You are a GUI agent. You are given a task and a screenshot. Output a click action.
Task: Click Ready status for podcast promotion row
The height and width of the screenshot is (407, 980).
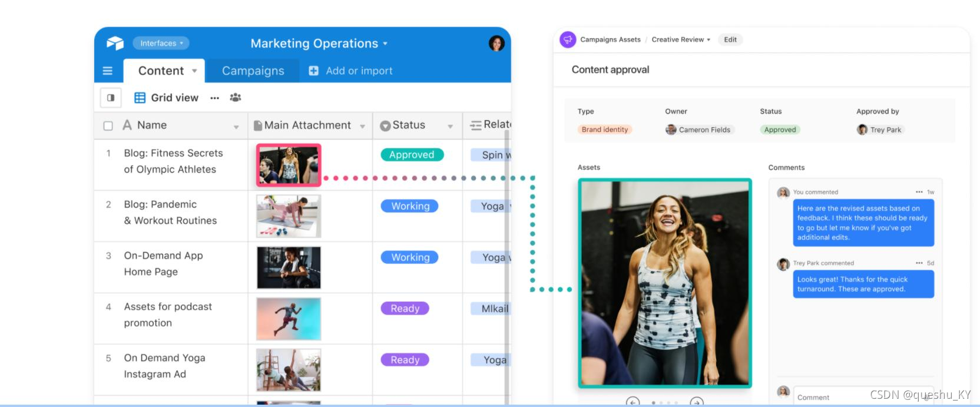tap(405, 309)
